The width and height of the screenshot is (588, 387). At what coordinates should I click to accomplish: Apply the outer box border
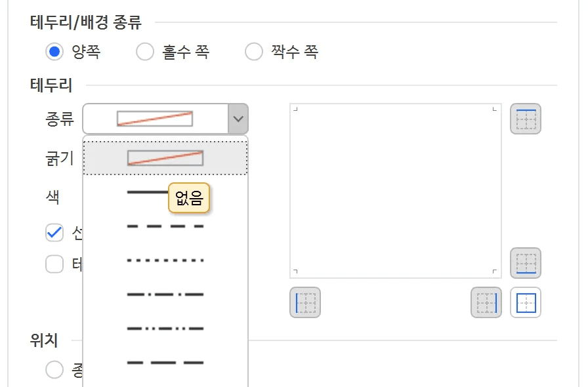[x=525, y=302]
